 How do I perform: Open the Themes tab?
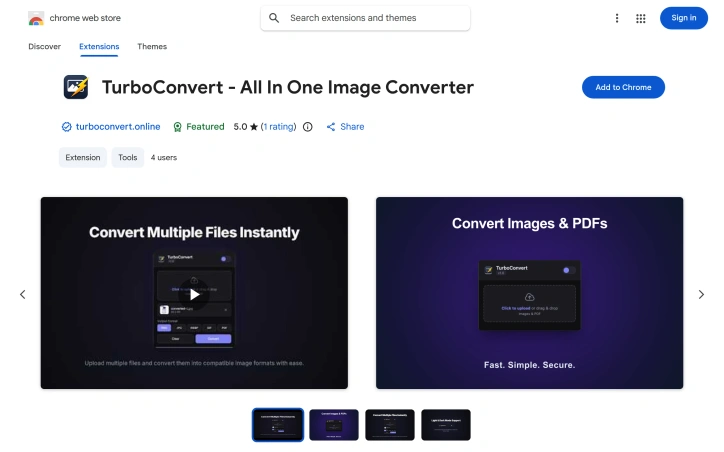152,47
